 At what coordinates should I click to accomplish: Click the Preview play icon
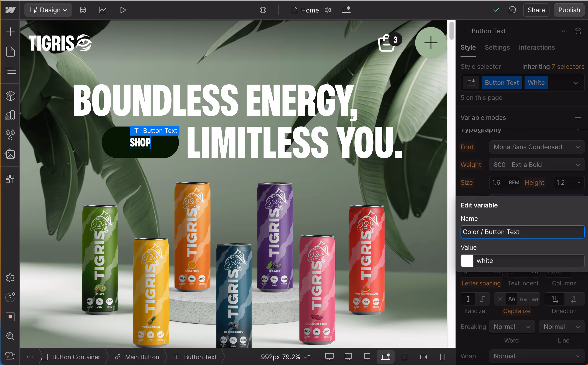pos(123,10)
